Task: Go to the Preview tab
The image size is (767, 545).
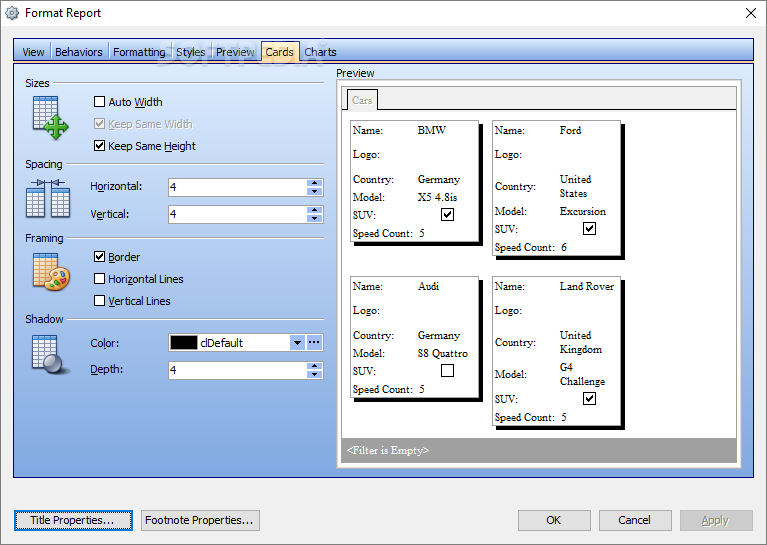Action: point(235,52)
